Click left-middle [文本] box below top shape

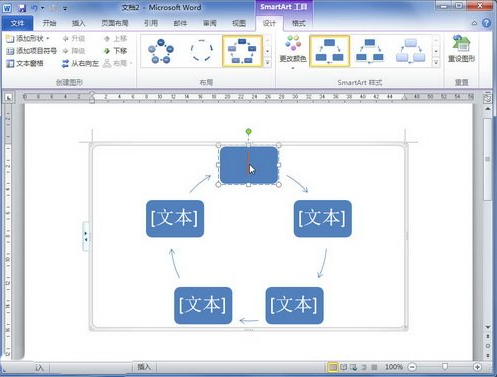[175, 218]
